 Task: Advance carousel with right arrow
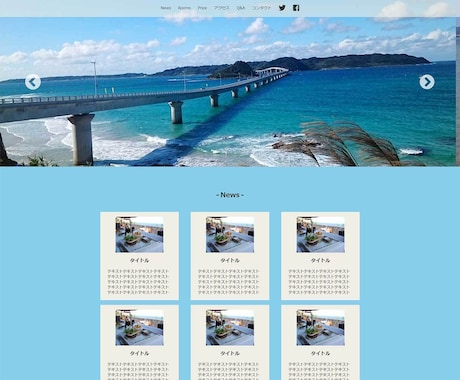(427, 82)
